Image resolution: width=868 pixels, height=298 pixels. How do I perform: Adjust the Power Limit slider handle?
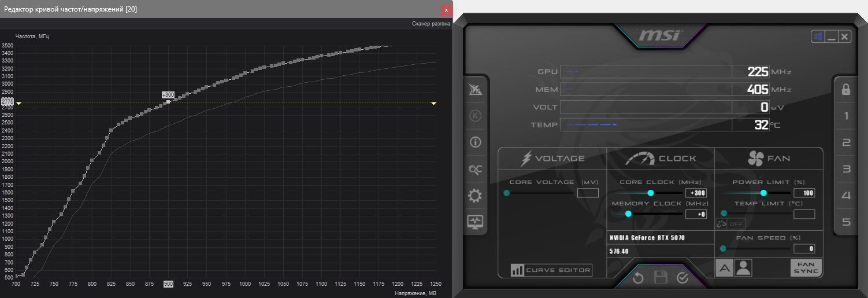763,193
